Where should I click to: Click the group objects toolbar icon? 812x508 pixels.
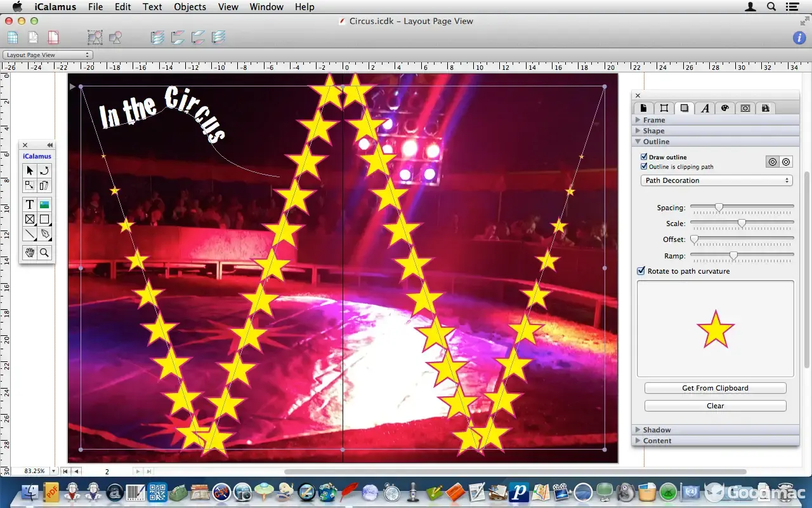pos(95,37)
